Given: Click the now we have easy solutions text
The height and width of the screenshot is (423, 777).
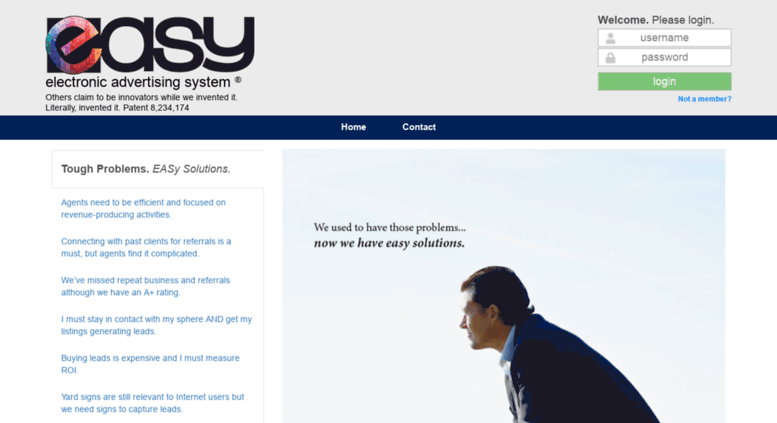Looking at the screenshot, I should pos(389,243).
